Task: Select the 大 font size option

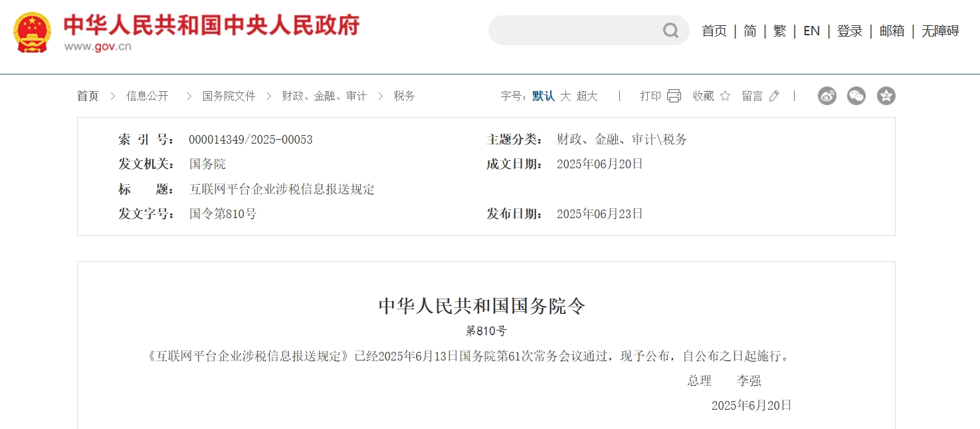Action: click(565, 96)
